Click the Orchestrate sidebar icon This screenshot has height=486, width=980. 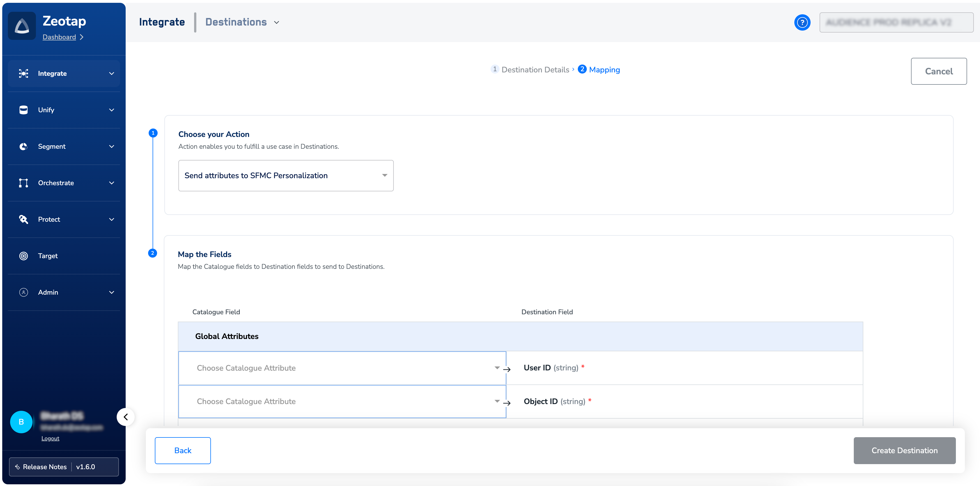click(x=24, y=183)
